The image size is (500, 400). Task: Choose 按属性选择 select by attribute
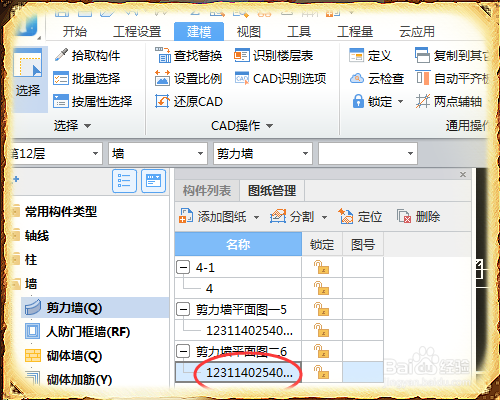pyautogui.click(x=93, y=101)
